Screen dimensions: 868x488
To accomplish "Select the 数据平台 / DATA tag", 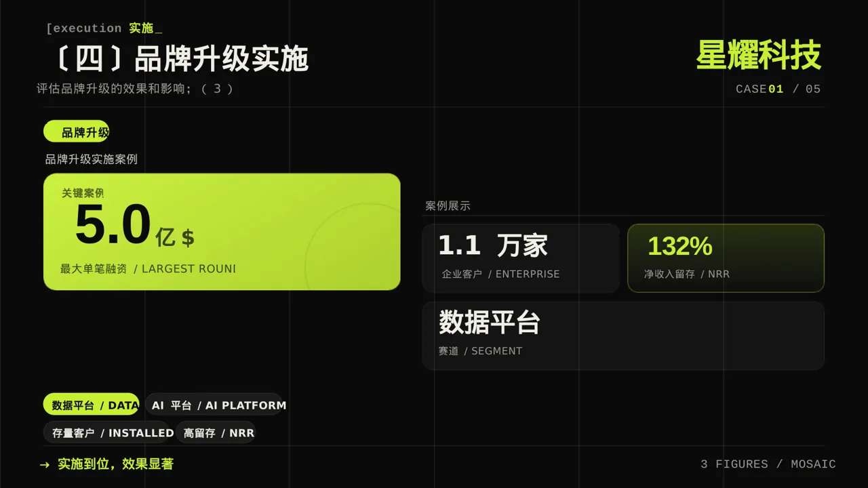I will (x=91, y=405).
